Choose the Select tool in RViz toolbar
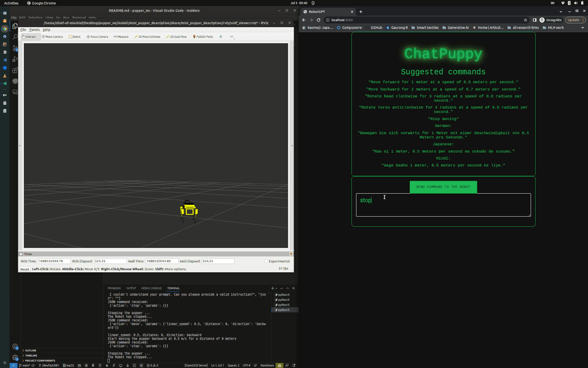The image size is (588, 368). pyautogui.click(x=74, y=37)
